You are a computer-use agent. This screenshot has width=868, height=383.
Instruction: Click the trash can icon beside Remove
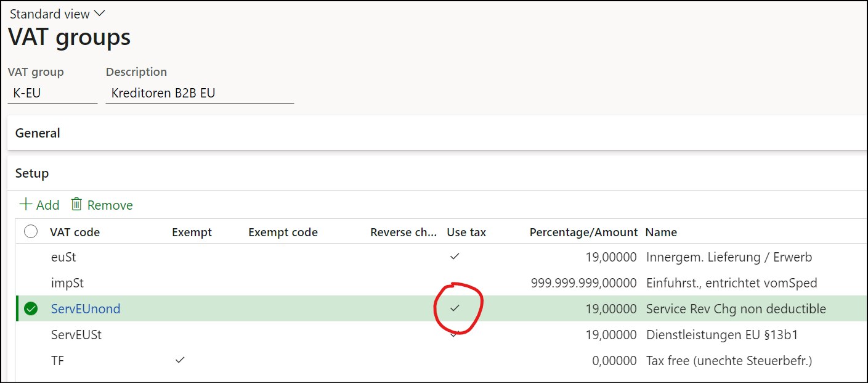pyautogui.click(x=76, y=204)
